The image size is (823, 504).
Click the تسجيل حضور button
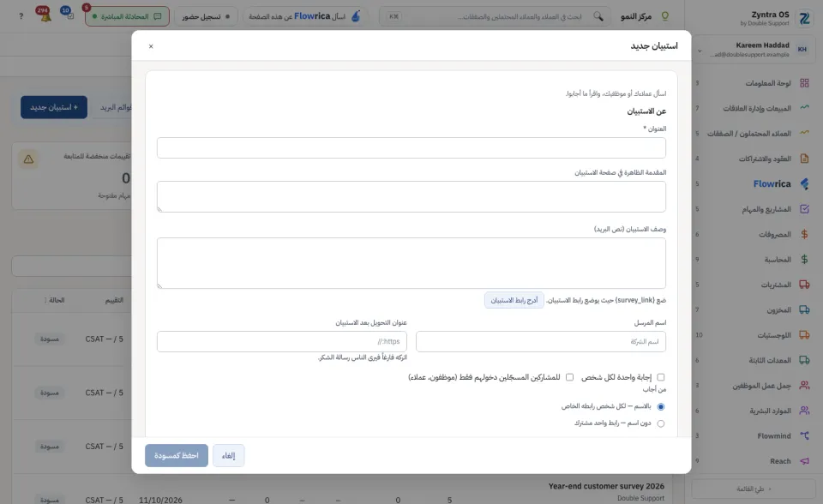(205, 16)
